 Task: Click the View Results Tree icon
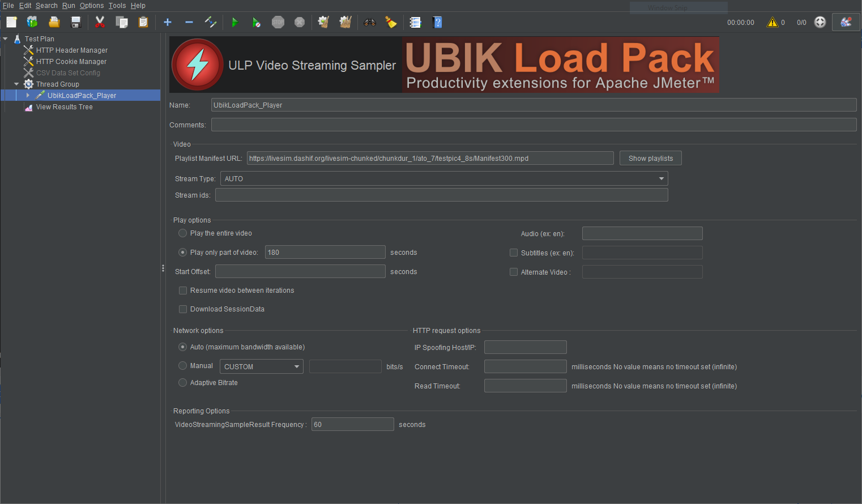pyautogui.click(x=28, y=107)
